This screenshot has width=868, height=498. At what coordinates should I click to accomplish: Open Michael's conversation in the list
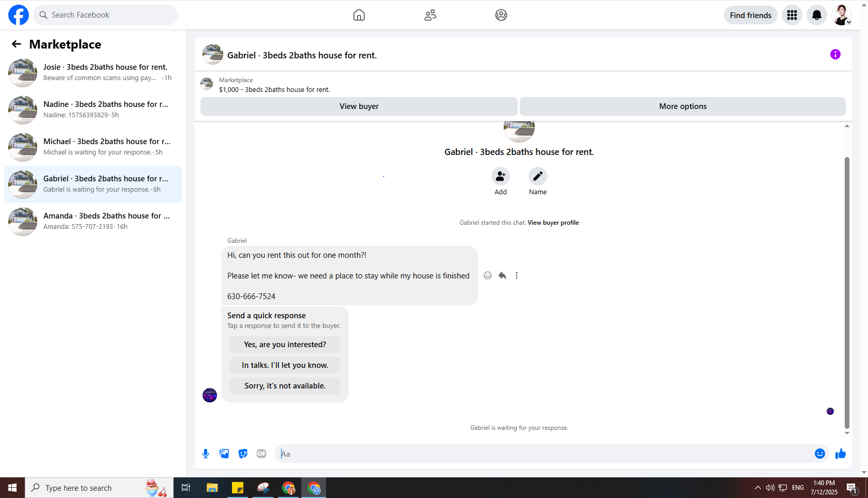pos(93,147)
